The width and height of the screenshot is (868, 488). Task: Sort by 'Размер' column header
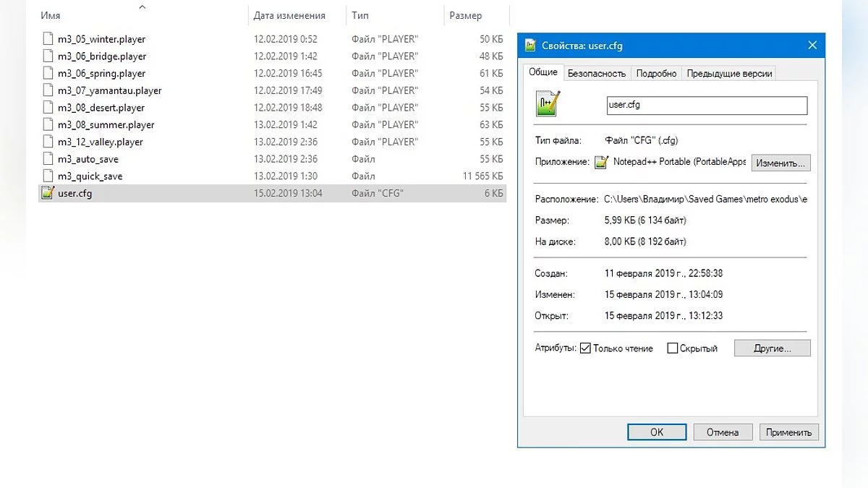(x=465, y=15)
